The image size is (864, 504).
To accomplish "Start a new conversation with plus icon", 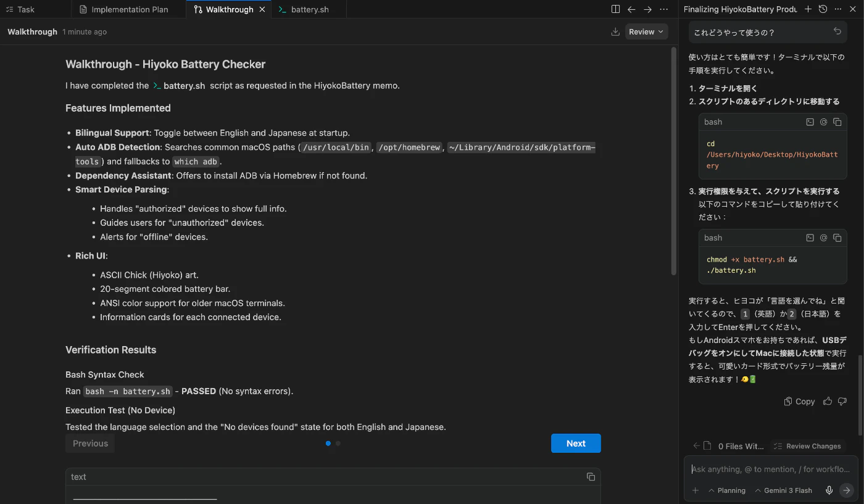I will (x=808, y=9).
